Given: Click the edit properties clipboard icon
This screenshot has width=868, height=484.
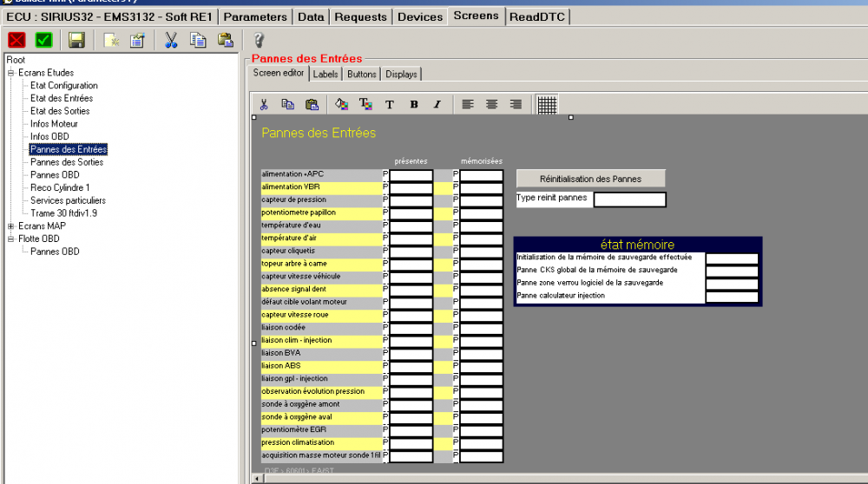Looking at the screenshot, I should click(137, 41).
